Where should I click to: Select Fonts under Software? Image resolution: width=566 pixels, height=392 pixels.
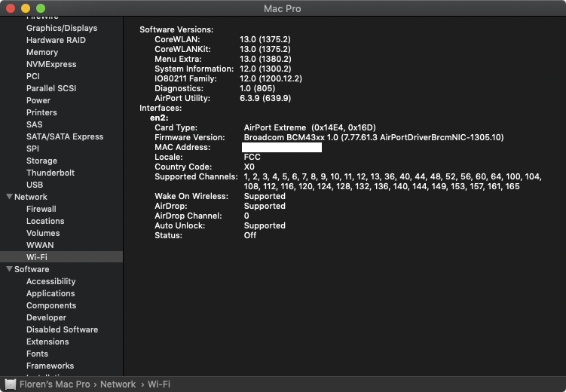pos(37,354)
